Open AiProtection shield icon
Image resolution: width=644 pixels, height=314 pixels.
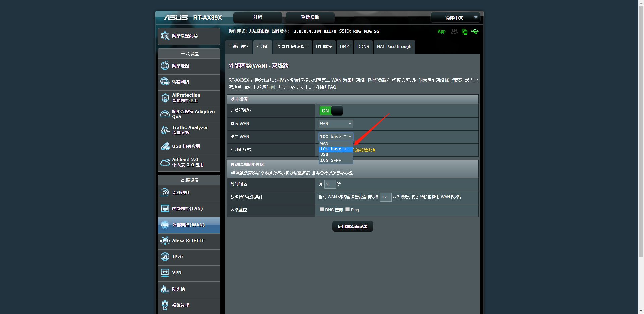tap(165, 98)
